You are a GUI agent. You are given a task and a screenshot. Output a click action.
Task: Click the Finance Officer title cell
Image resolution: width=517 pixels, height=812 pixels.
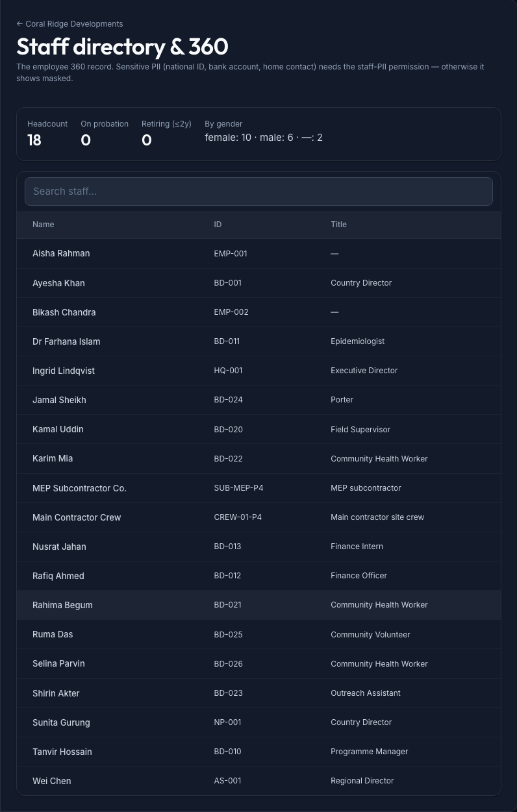point(359,576)
